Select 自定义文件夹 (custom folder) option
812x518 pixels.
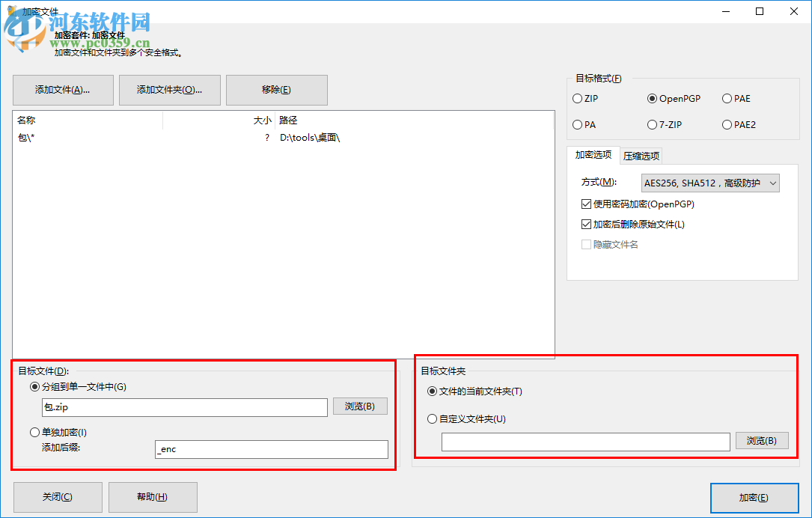click(x=433, y=418)
